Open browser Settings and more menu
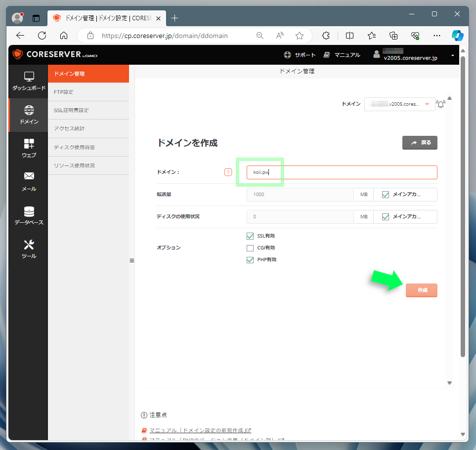Viewport: 476px width, 450px height. click(437, 36)
